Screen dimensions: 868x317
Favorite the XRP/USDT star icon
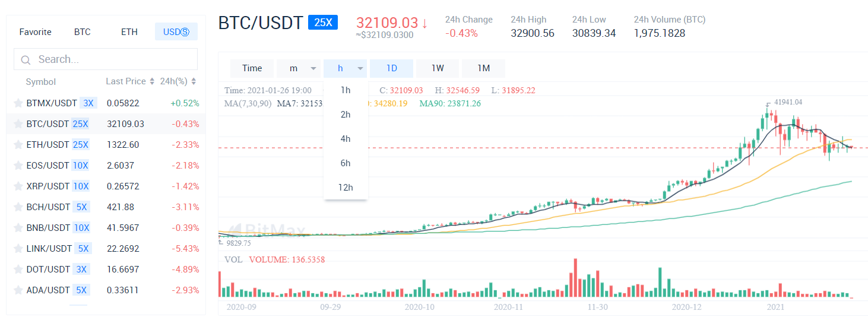pyautogui.click(x=18, y=186)
